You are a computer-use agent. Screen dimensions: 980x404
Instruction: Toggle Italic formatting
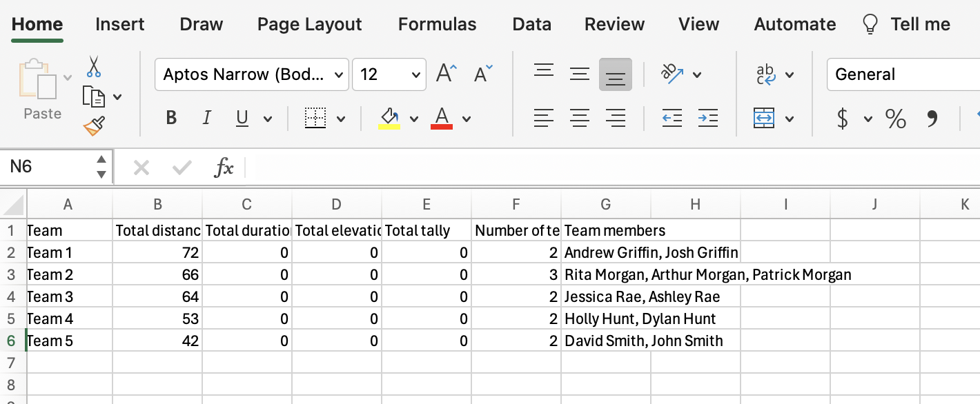pos(206,119)
